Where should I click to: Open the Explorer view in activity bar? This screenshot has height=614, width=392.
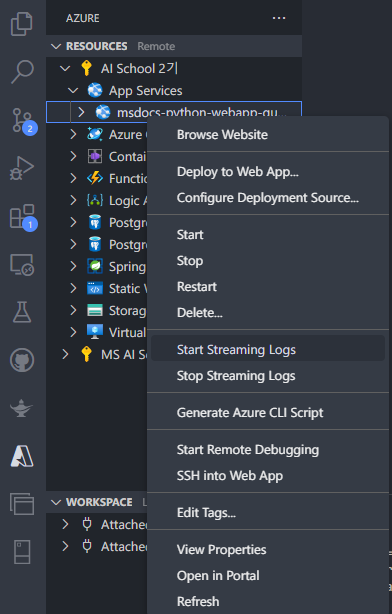[22, 23]
